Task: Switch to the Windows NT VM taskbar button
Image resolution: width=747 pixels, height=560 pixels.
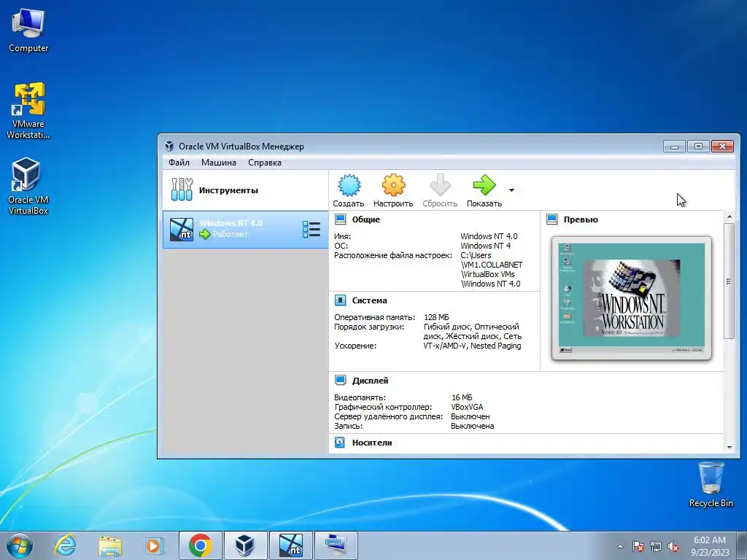Action: (x=290, y=545)
